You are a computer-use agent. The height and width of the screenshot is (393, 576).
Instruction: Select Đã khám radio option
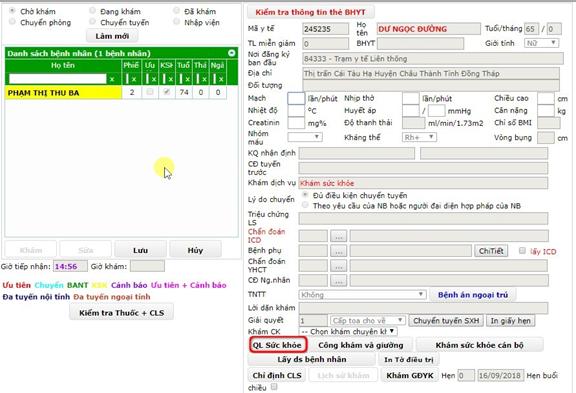click(177, 11)
